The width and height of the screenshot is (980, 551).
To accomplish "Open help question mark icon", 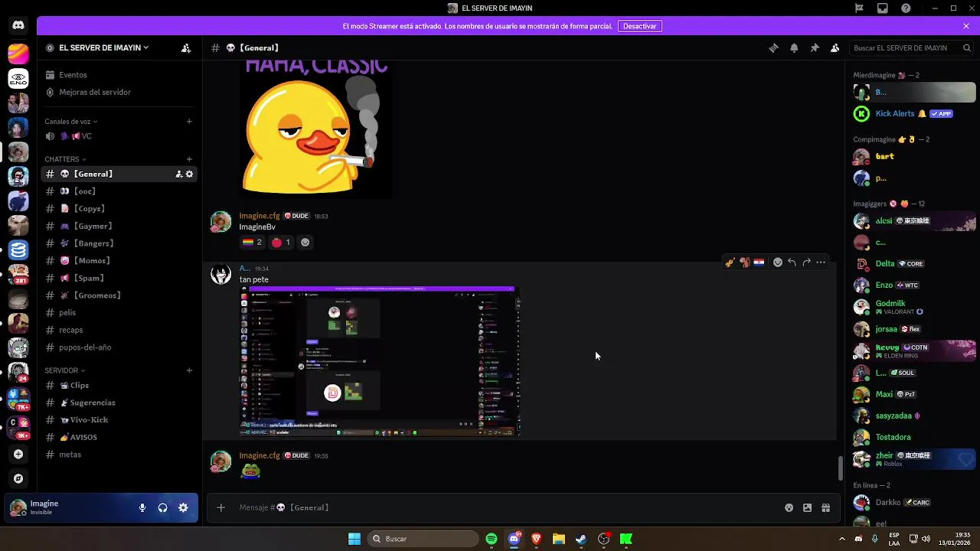I will pyautogui.click(x=906, y=8).
